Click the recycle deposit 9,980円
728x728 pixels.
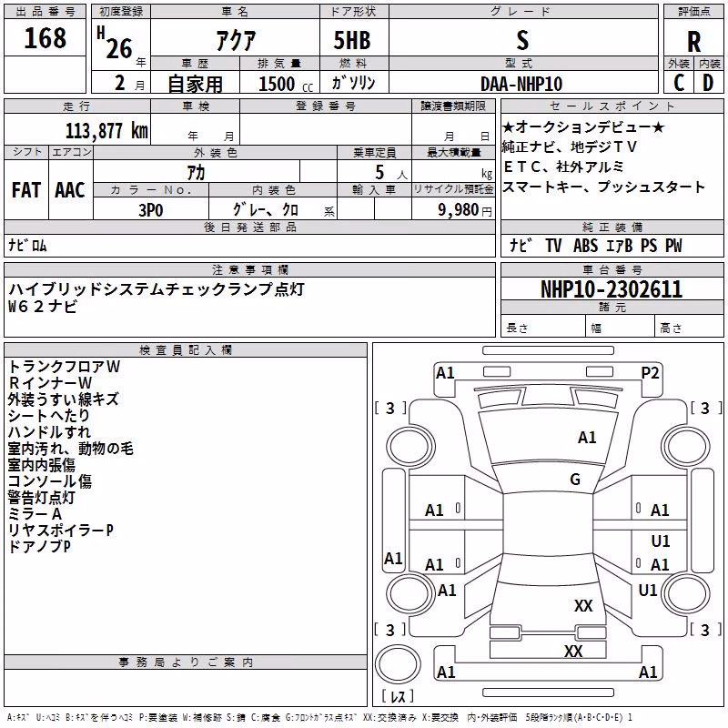pos(465,210)
